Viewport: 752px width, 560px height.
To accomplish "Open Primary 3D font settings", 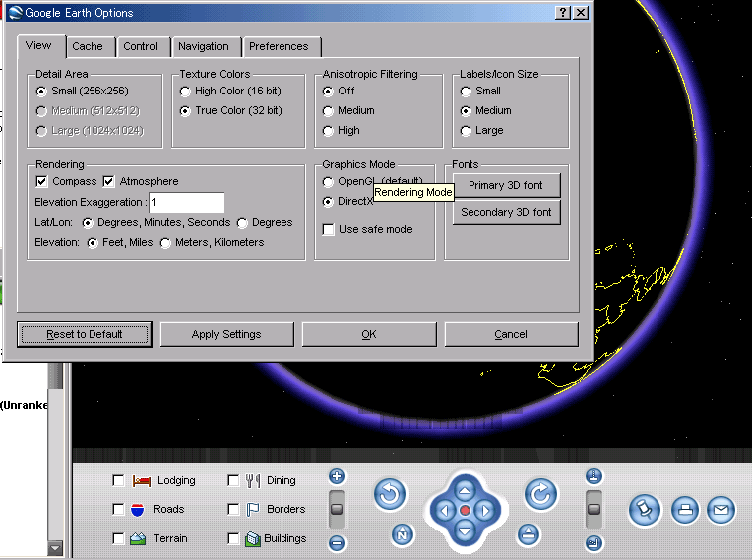I will [506, 186].
